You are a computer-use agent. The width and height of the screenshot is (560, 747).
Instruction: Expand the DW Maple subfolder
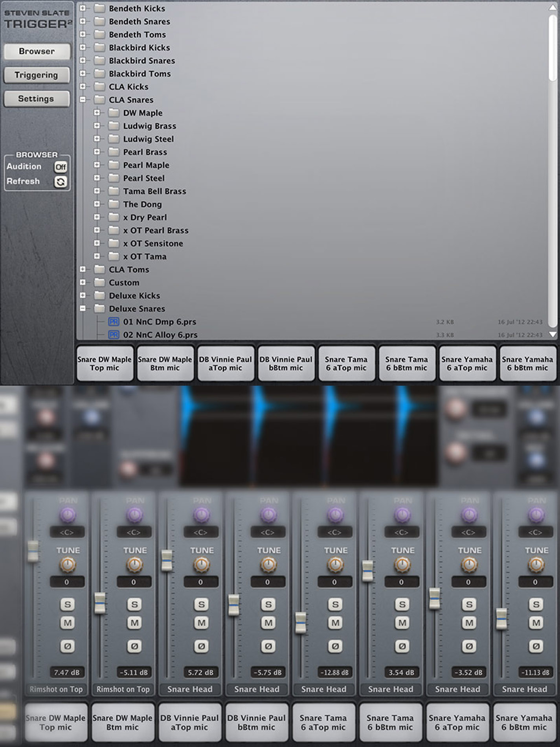pyautogui.click(x=97, y=113)
